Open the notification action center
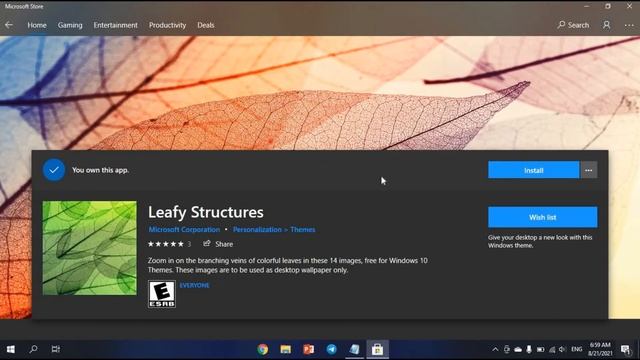This screenshot has height=360, width=640. (625, 349)
